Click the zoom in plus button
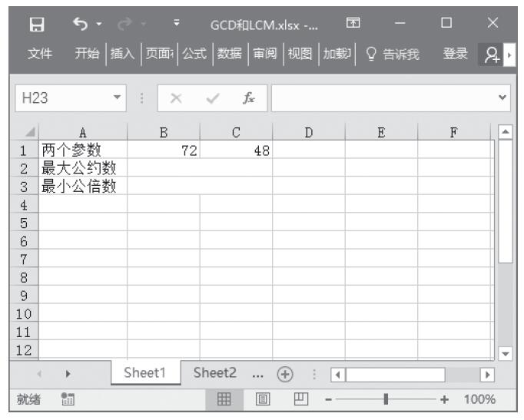Screen dimensions: 524x420 point(443,399)
